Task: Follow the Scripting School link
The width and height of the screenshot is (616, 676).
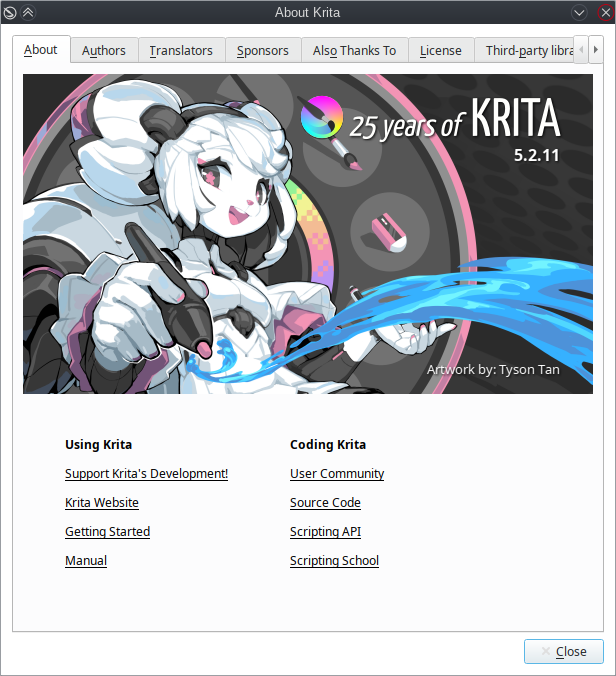Action: coord(334,561)
